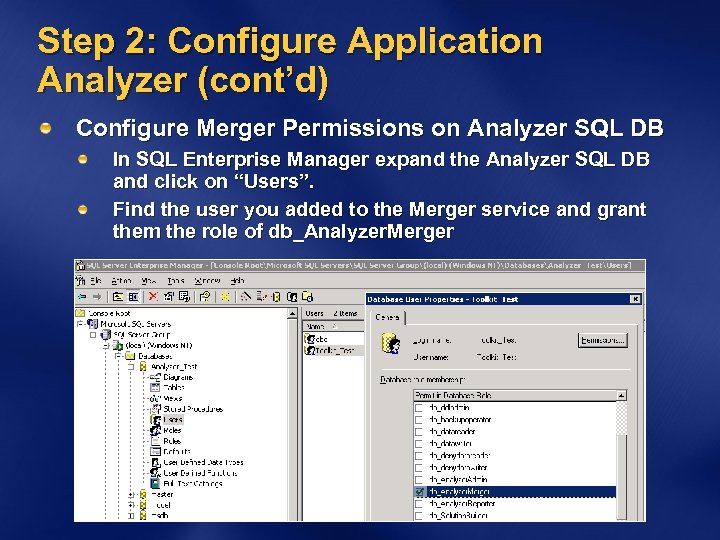Open the Window menu
The image size is (720, 540).
pos(207,281)
